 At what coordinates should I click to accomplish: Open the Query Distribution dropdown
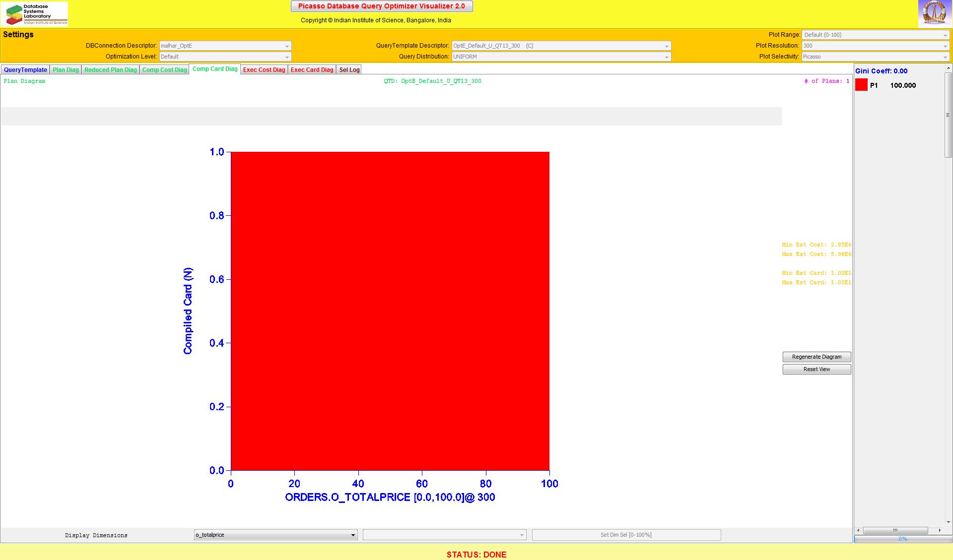pos(561,57)
